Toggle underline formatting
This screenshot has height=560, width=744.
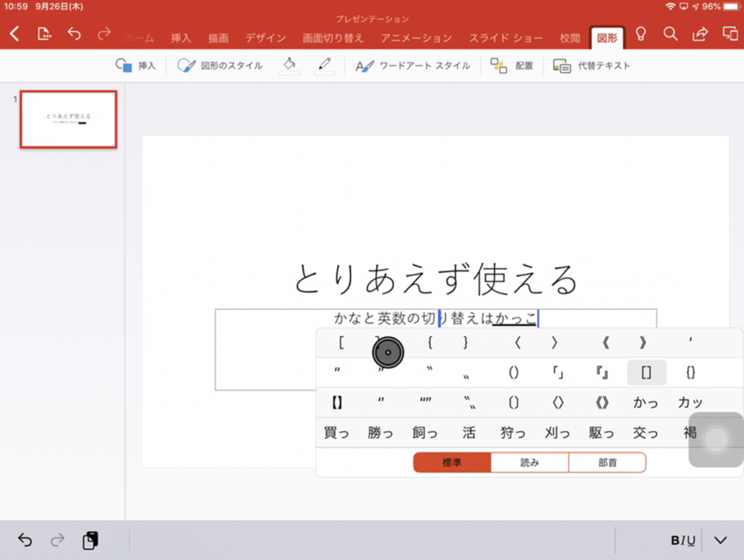[x=691, y=540]
